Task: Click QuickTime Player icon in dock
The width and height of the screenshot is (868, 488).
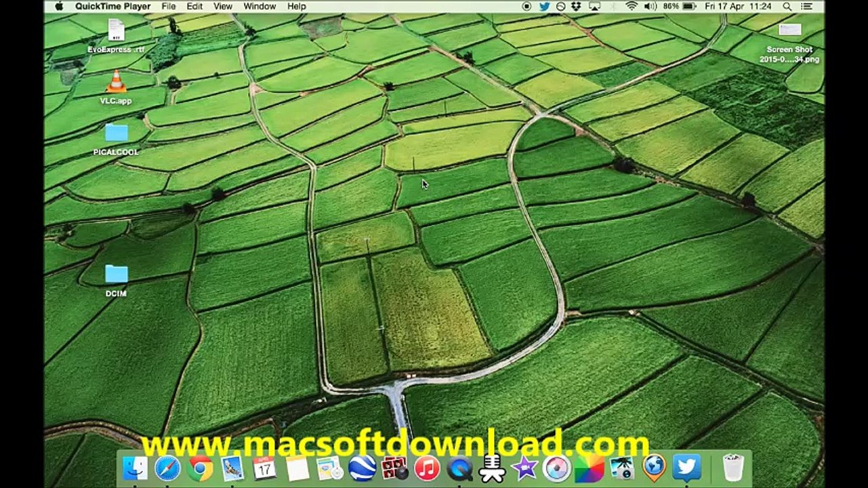Action: 460,468
